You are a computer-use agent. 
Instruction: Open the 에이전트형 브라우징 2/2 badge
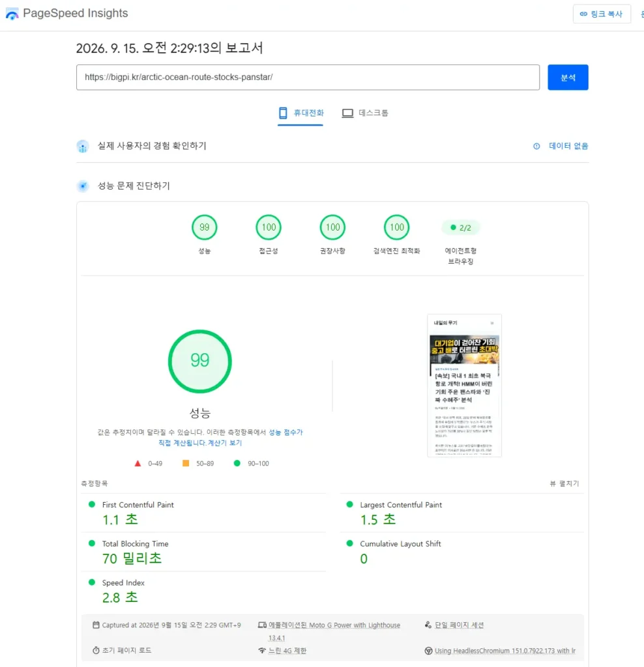coord(461,228)
